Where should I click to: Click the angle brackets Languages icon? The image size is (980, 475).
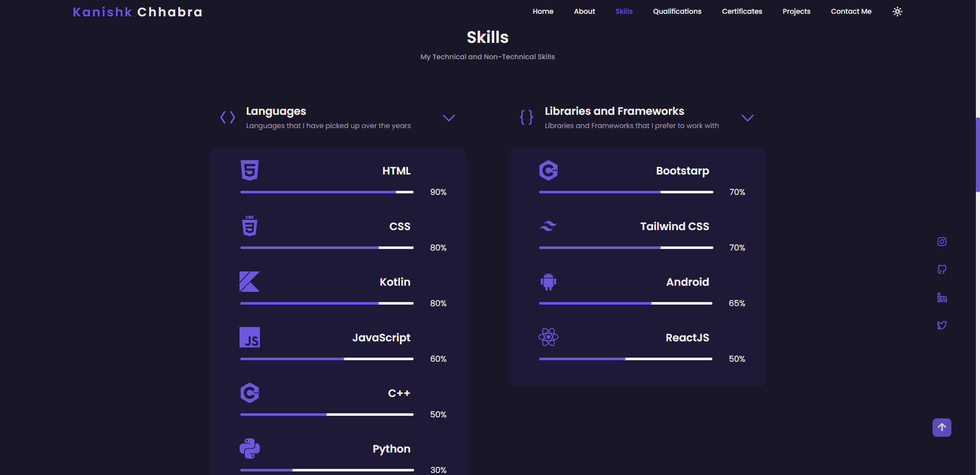tap(228, 117)
